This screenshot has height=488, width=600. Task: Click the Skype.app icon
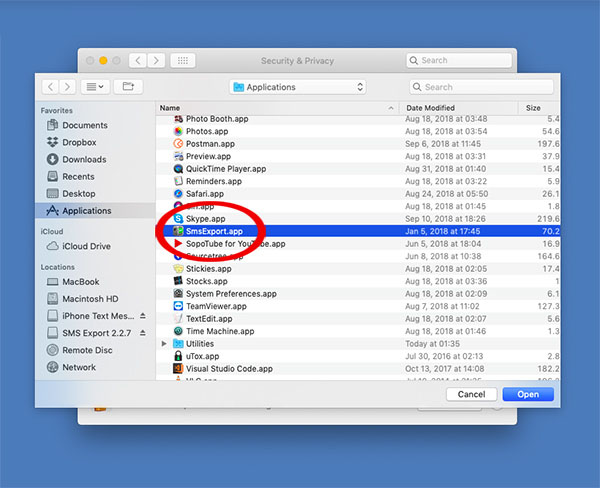coord(178,219)
